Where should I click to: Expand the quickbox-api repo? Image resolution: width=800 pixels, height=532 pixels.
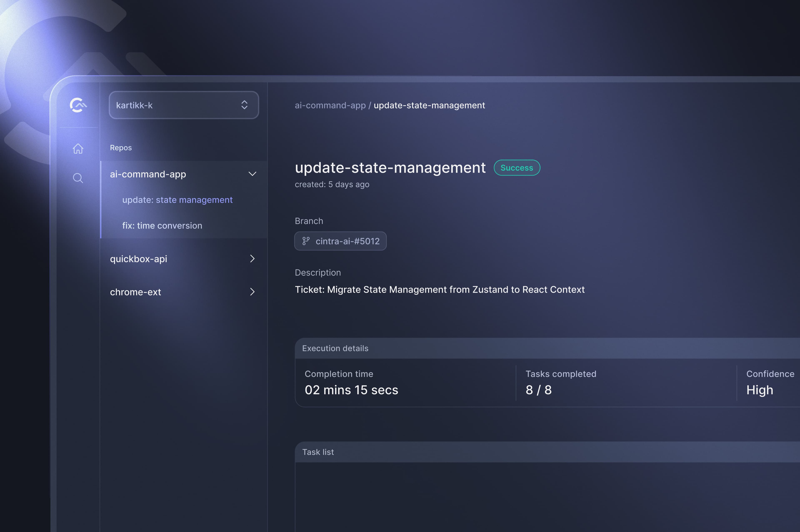pyautogui.click(x=252, y=259)
